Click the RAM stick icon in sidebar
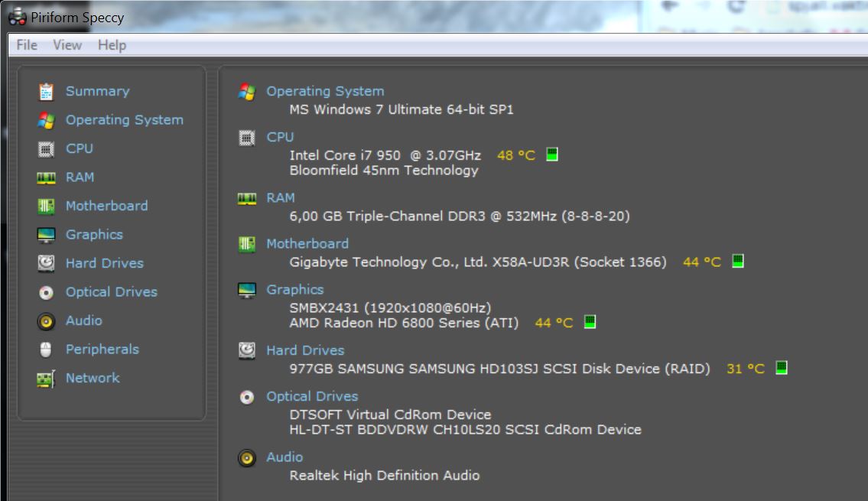This screenshot has width=868, height=501. (x=46, y=177)
